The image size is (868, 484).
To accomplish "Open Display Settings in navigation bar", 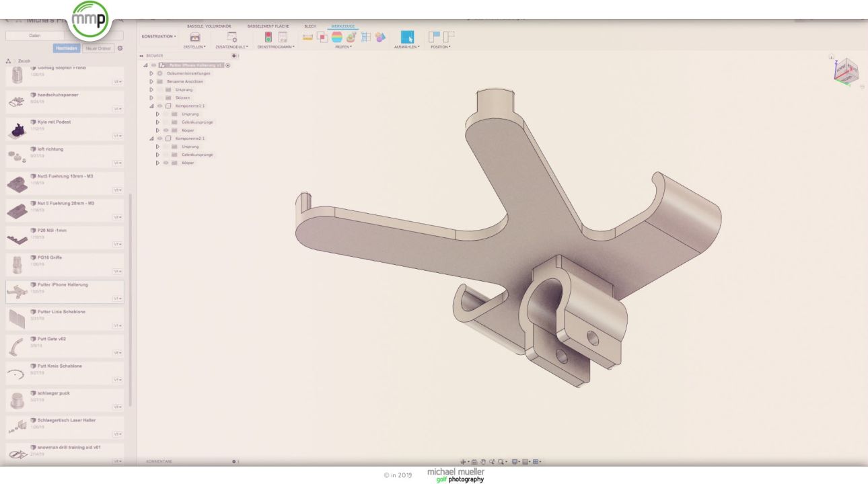I will coord(515,462).
